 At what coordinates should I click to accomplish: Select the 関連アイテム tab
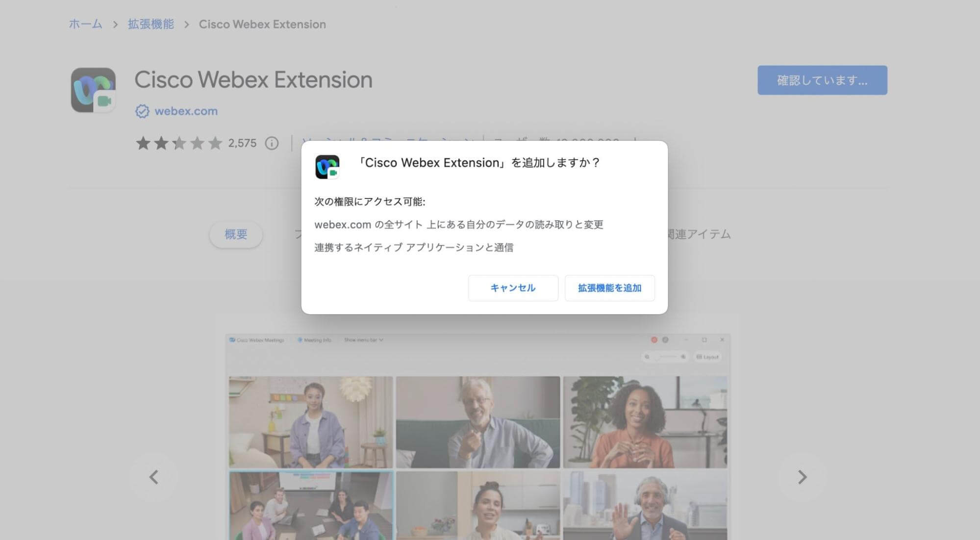[699, 234]
